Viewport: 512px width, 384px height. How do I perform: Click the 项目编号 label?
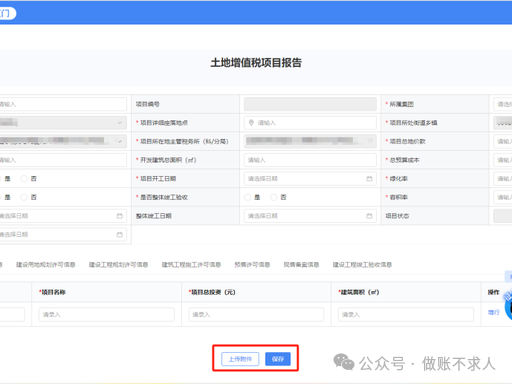click(148, 104)
